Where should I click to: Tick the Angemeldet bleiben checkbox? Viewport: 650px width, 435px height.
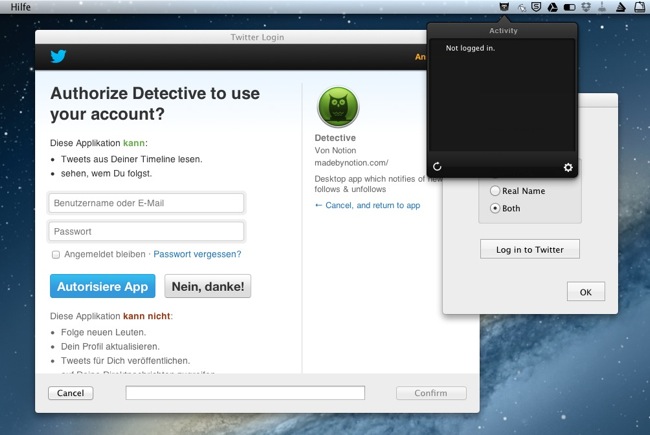(56, 255)
